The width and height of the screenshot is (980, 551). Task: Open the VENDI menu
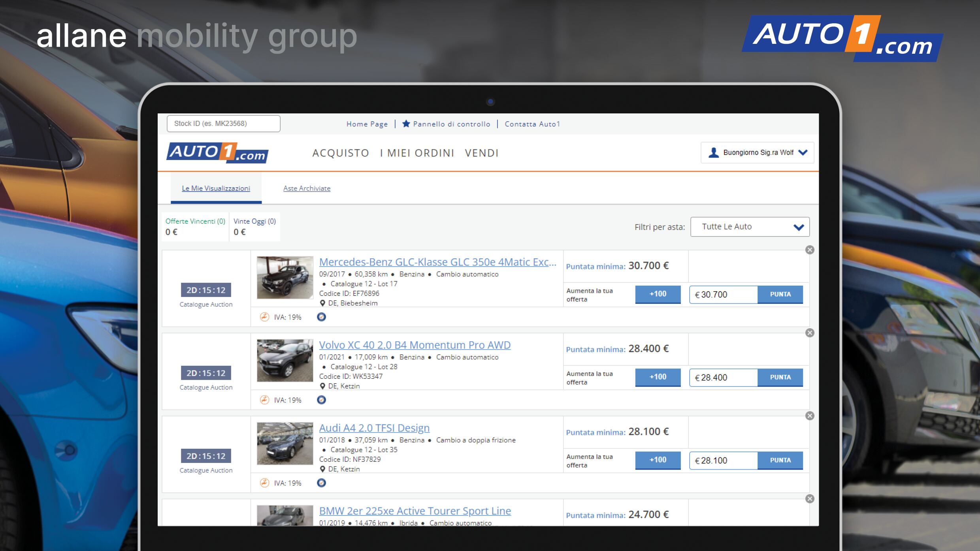(x=482, y=153)
